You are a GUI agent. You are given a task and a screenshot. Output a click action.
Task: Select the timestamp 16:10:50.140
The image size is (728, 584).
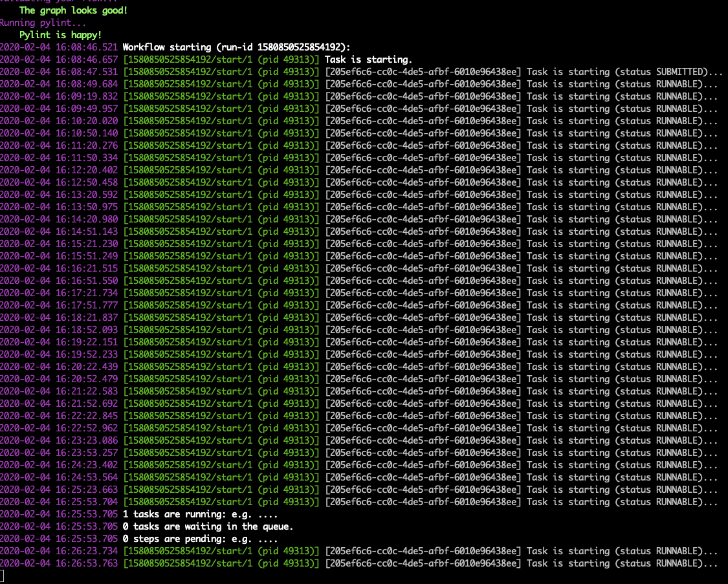click(87, 133)
